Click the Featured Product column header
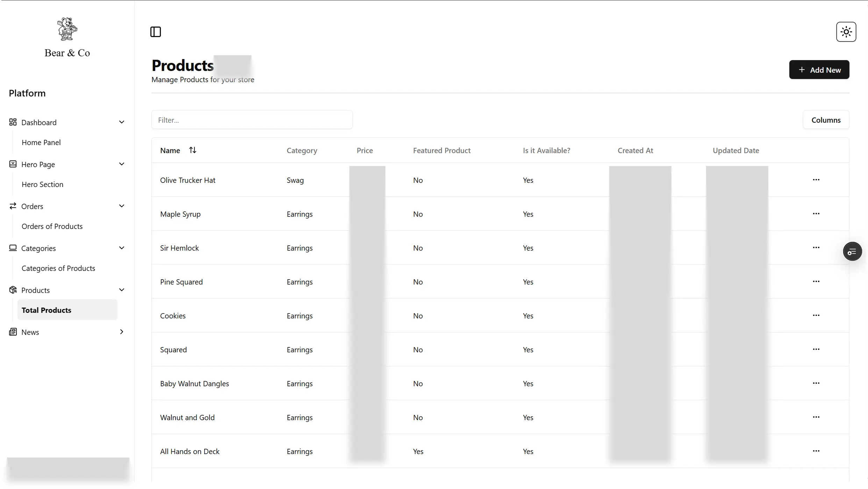 coord(442,150)
